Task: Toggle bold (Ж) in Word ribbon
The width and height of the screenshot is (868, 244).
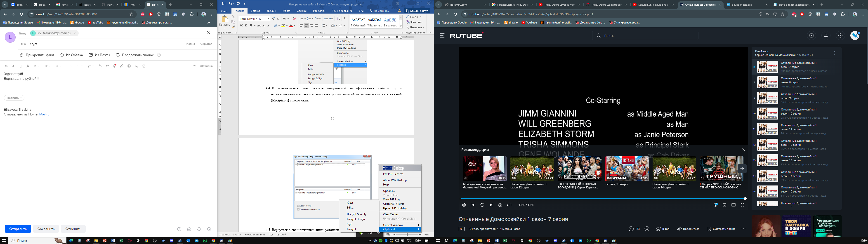Action: pos(241,26)
